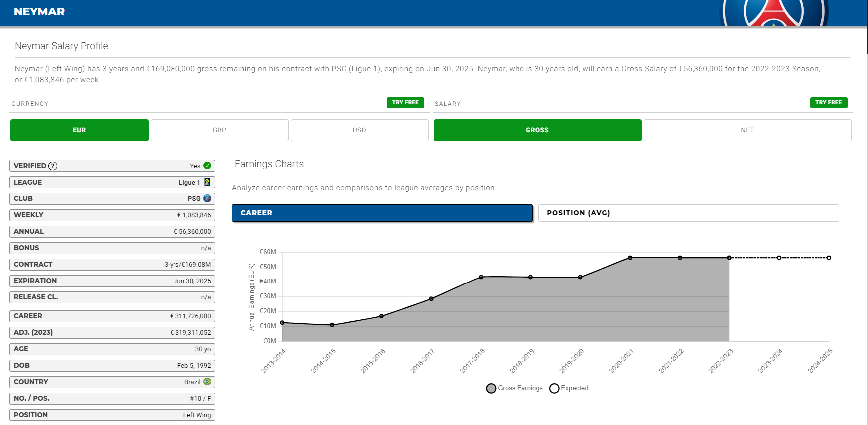Click TRY FREE button beside Salary
The width and height of the screenshot is (868, 425).
coord(829,103)
